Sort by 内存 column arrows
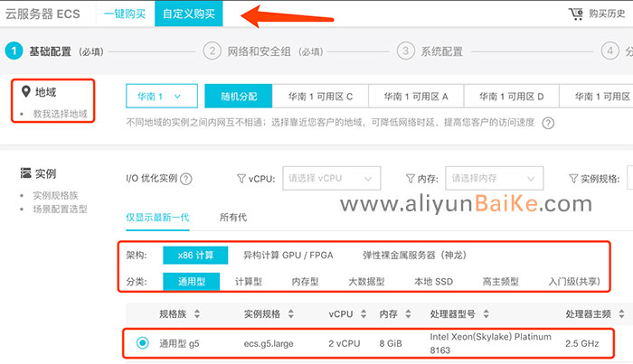The image size is (633, 364). click(x=408, y=313)
